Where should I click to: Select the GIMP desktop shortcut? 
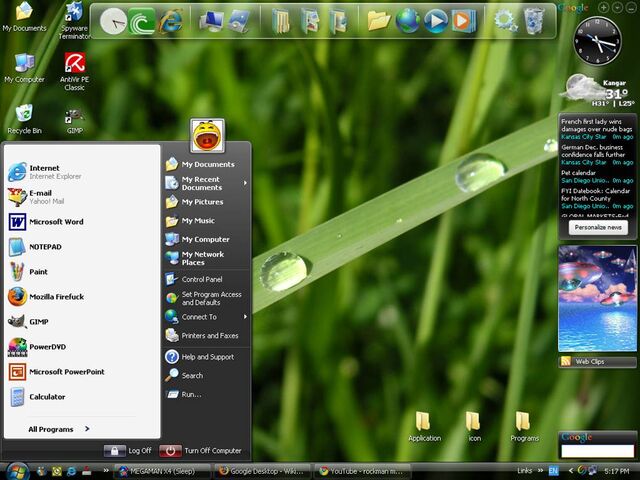74,121
